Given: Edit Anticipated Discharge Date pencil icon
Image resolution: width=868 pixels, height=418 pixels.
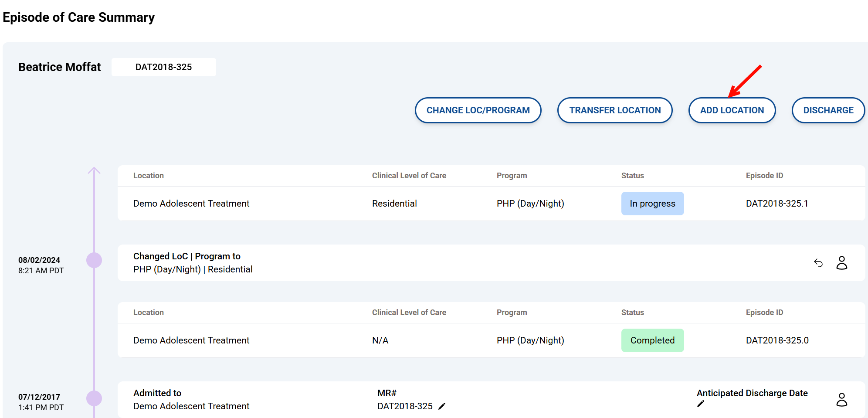Looking at the screenshot, I should click(x=701, y=404).
